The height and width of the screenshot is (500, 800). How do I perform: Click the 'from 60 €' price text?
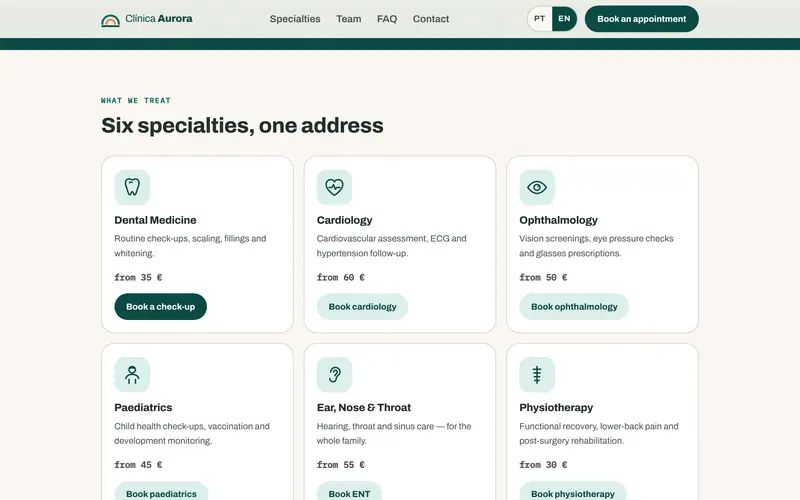pos(341,277)
